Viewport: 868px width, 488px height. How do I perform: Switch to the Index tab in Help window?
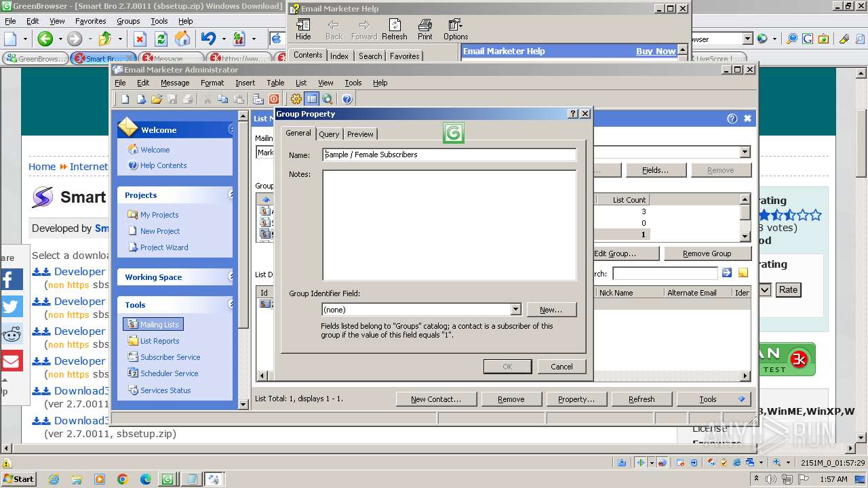coord(339,56)
